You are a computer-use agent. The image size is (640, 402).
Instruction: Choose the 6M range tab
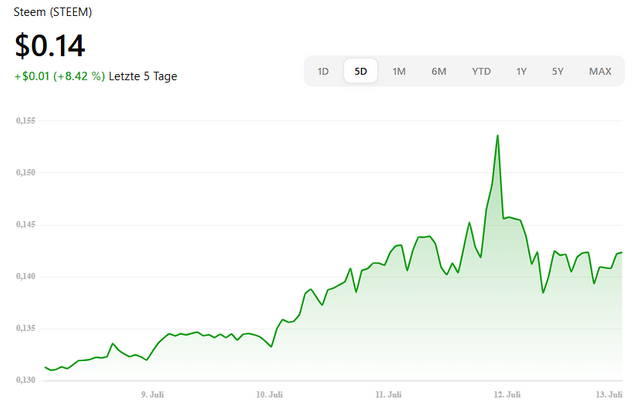click(439, 71)
